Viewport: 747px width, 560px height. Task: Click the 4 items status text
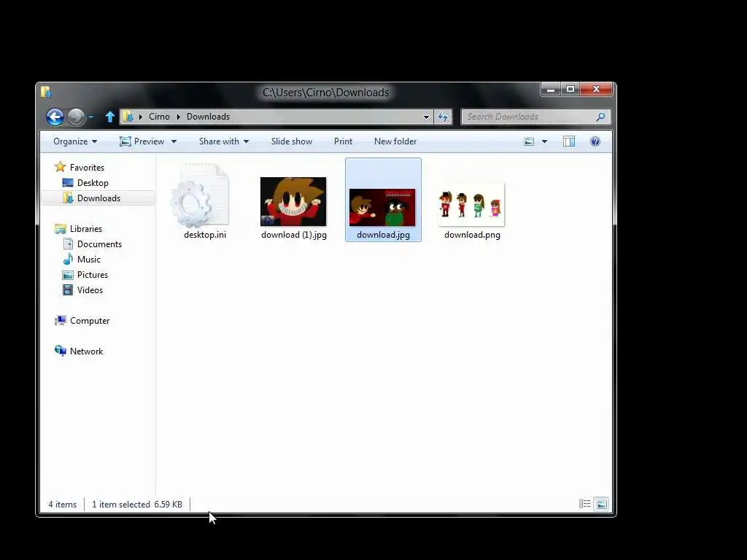point(63,505)
